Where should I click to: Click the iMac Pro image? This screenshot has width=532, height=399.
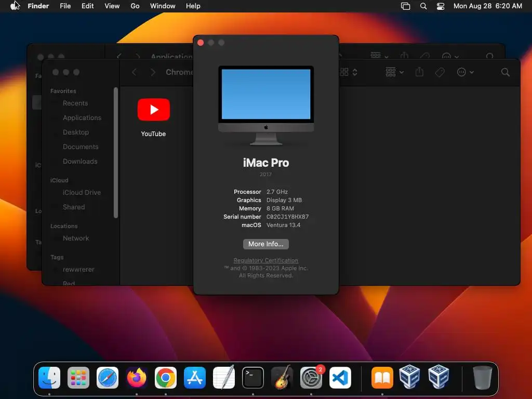(265, 105)
